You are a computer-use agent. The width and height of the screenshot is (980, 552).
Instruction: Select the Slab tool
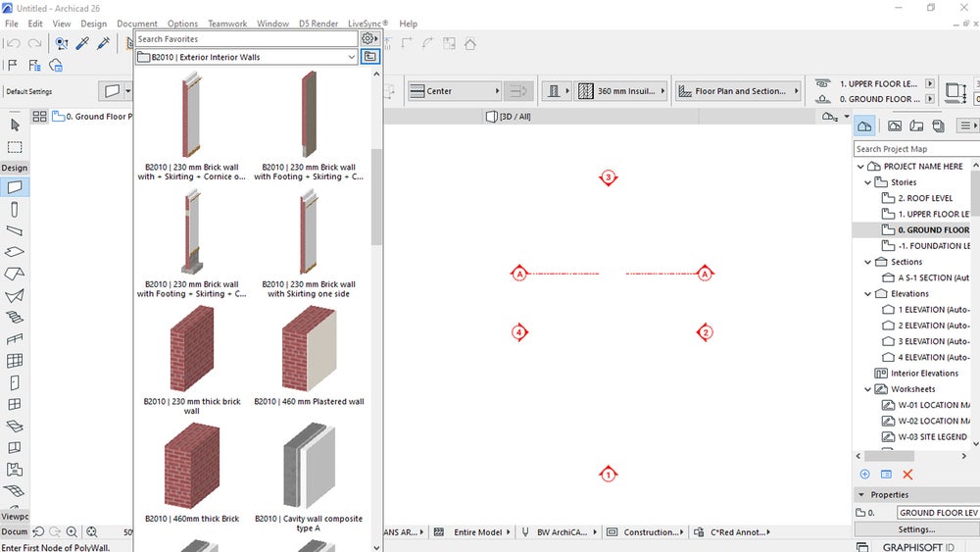coord(15,252)
